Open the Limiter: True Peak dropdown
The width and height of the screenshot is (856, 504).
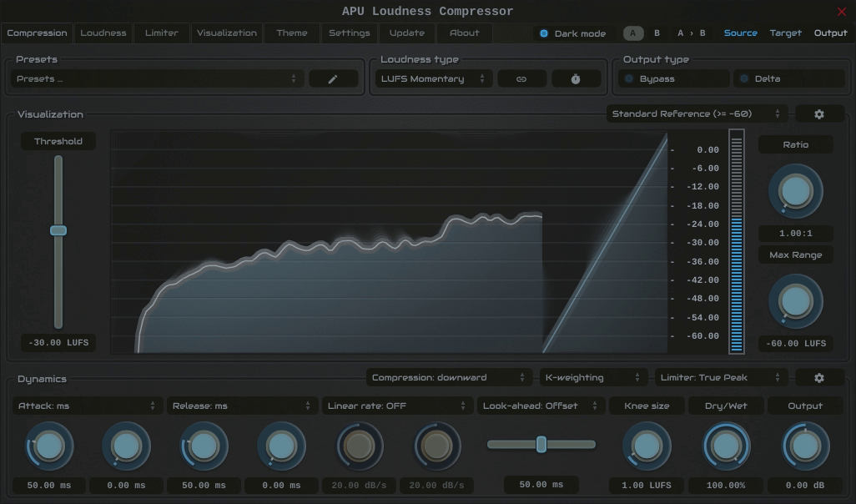721,378
